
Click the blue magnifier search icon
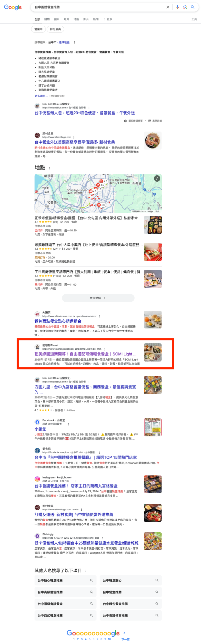(x=193, y=7)
